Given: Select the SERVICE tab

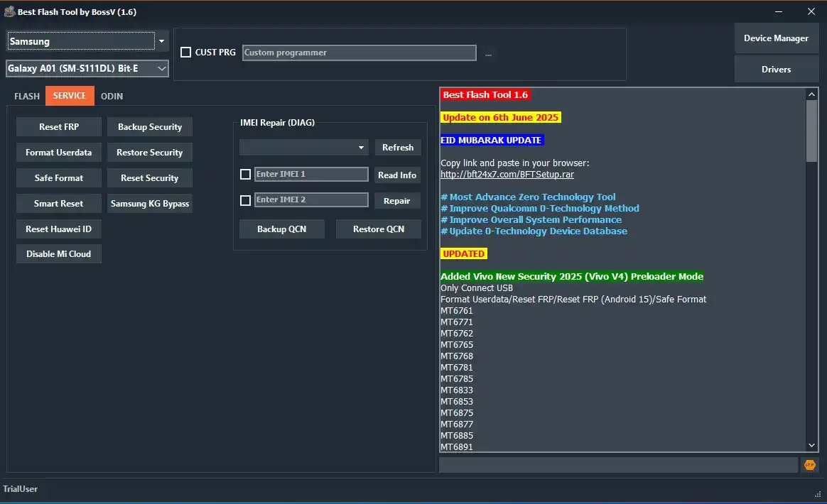Looking at the screenshot, I should click(69, 95).
